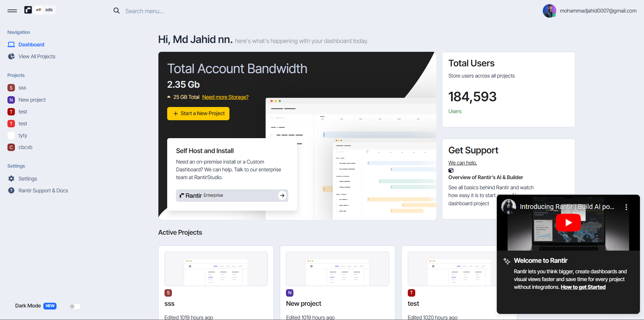This screenshot has height=320, width=644.
Task: Click the S badge on sss project card
Action: pyautogui.click(x=168, y=293)
